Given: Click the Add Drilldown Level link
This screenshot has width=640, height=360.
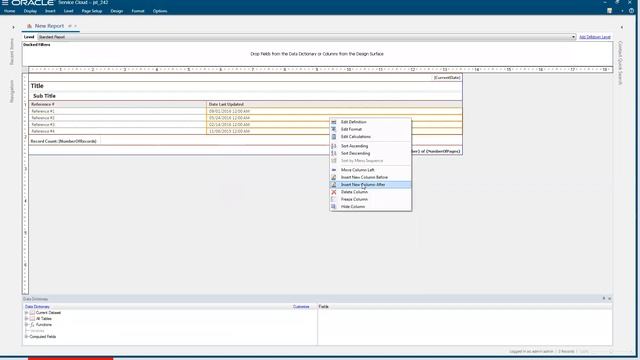Looking at the screenshot, I should pyautogui.click(x=595, y=37).
